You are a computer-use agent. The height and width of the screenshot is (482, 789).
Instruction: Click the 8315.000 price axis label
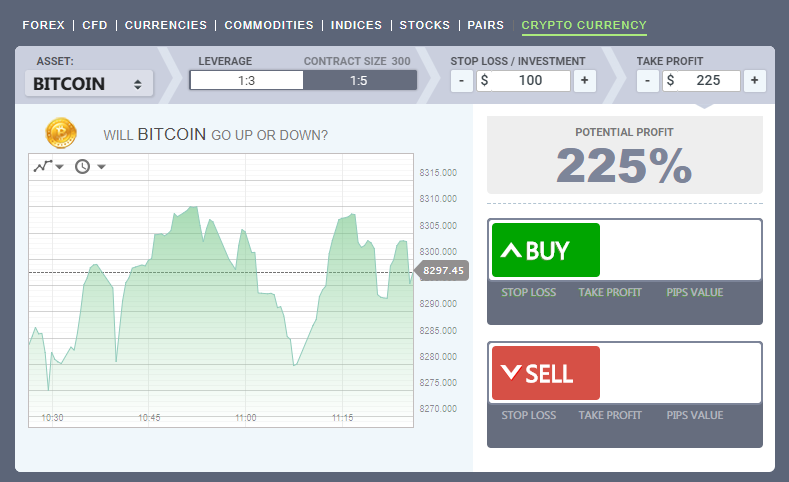pos(438,173)
